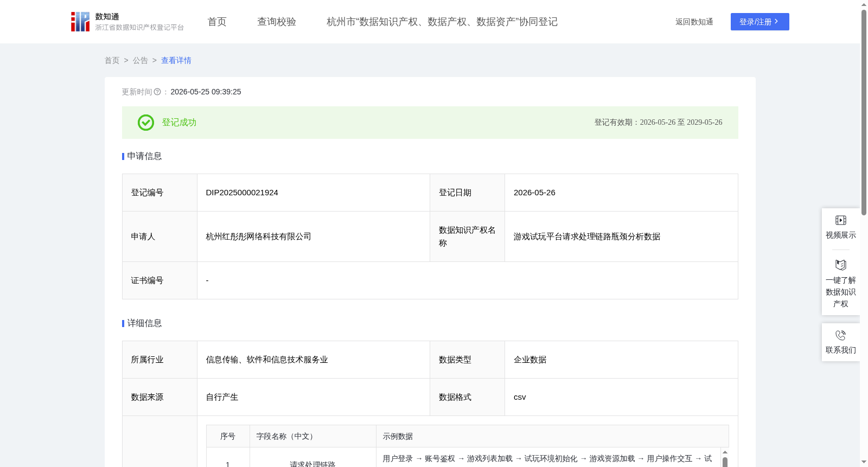This screenshot has height=467, width=868.
Task: Click the 请求处理链路 field name cell
Action: (x=313, y=458)
